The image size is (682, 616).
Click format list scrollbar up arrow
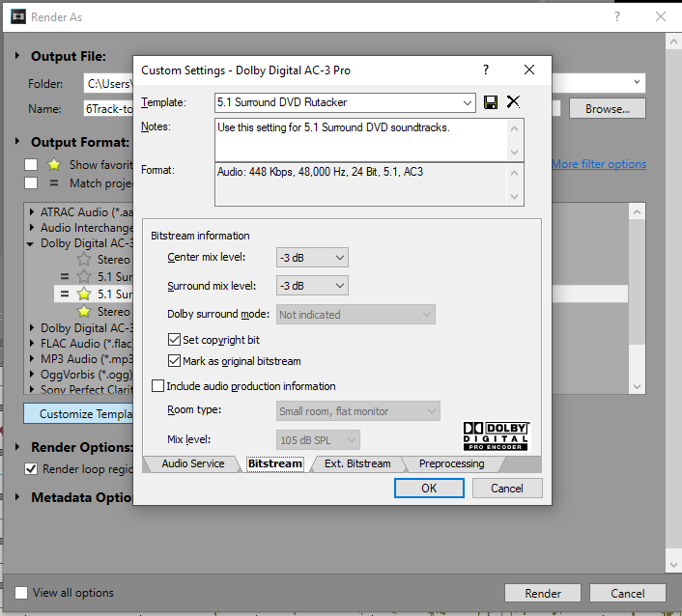pyautogui.click(x=638, y=211)
